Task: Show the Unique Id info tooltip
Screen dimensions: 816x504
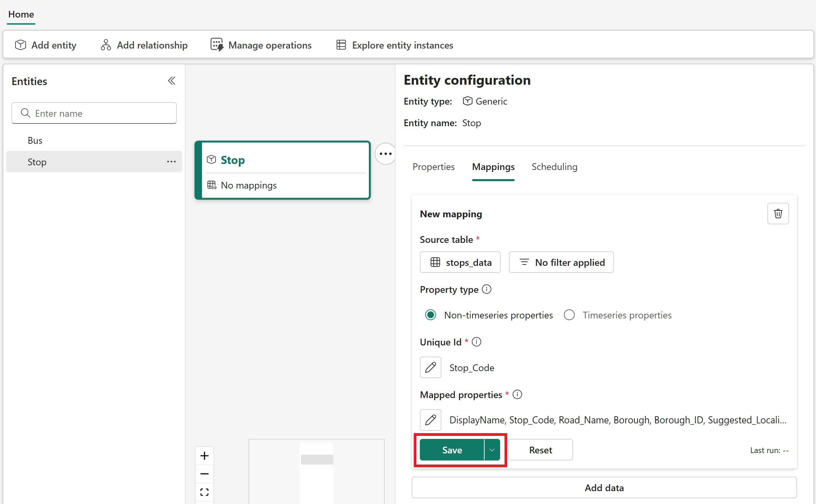Action: (x=477, y=342)
